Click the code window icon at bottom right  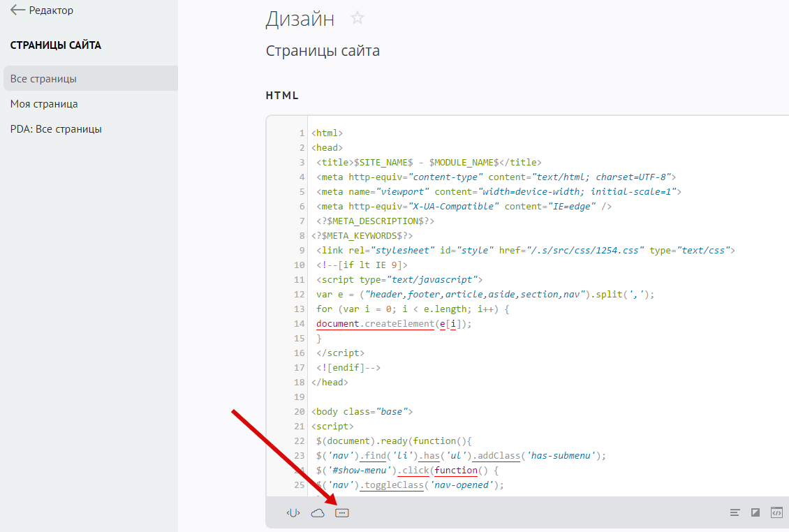pos(776,513)
